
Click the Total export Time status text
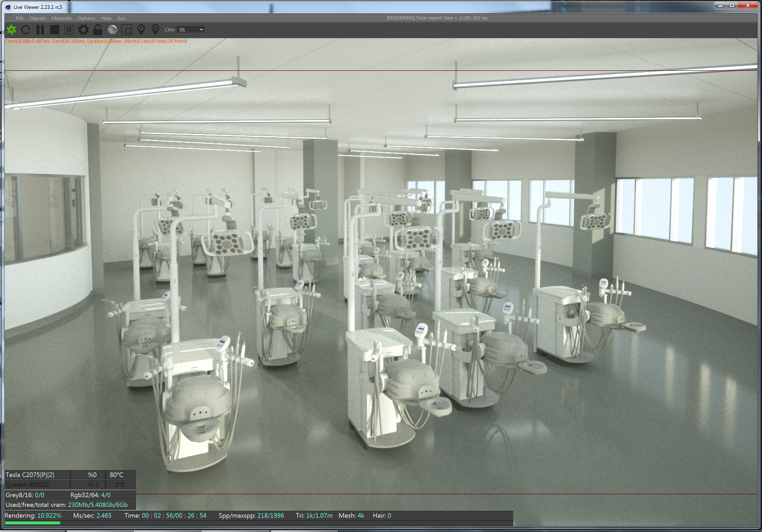point(437,18)
